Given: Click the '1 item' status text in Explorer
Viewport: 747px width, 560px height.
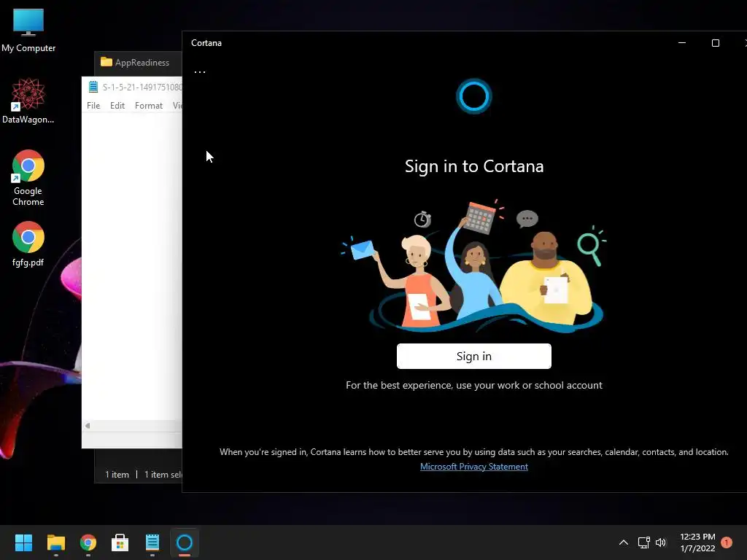Looking at the screenshot, I should [117, 474].
